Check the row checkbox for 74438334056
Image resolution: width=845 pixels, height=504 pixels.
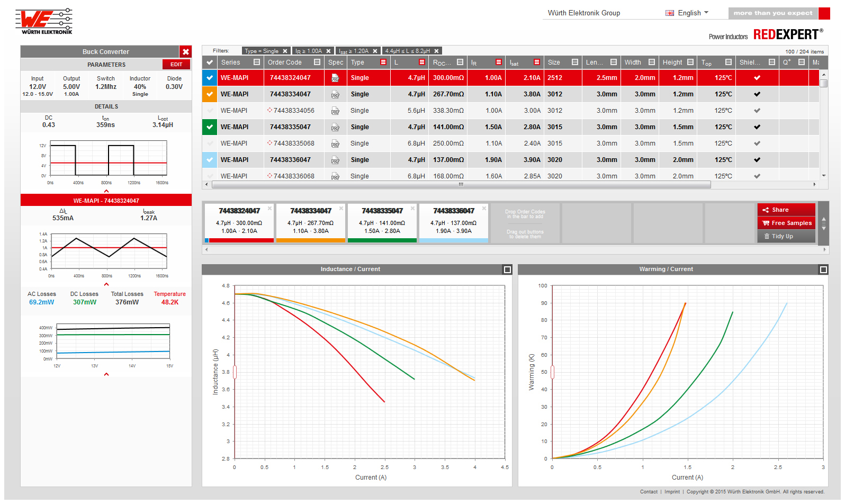(x=210, y=111)
